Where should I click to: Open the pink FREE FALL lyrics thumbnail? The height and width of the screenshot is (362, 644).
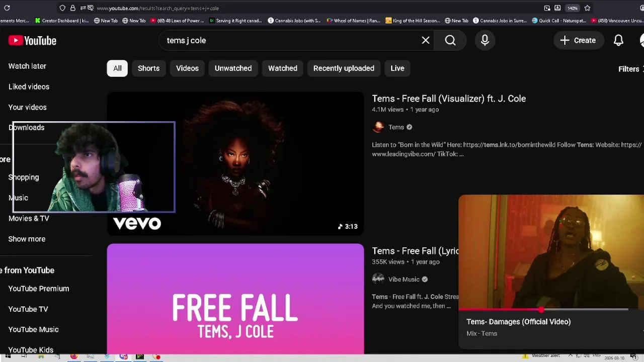click(x=235, y=299)
